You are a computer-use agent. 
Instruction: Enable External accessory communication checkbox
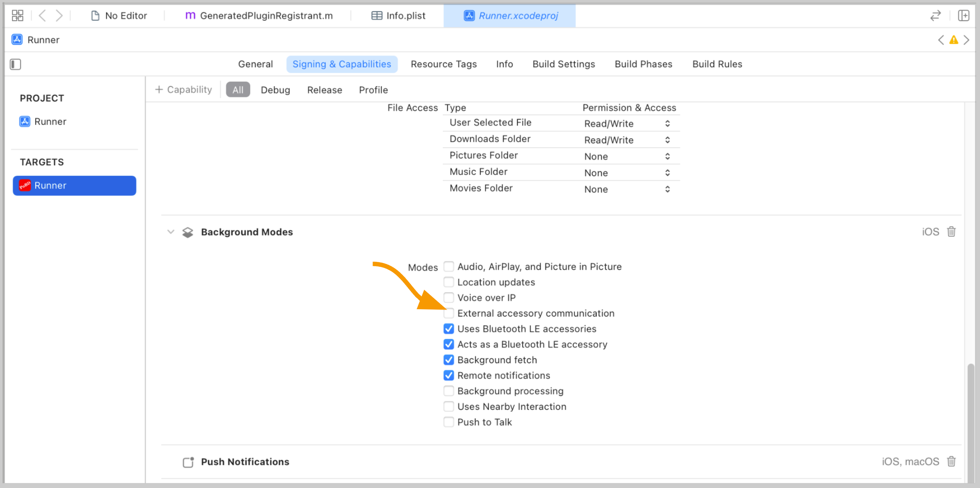[x=449, y=313]
